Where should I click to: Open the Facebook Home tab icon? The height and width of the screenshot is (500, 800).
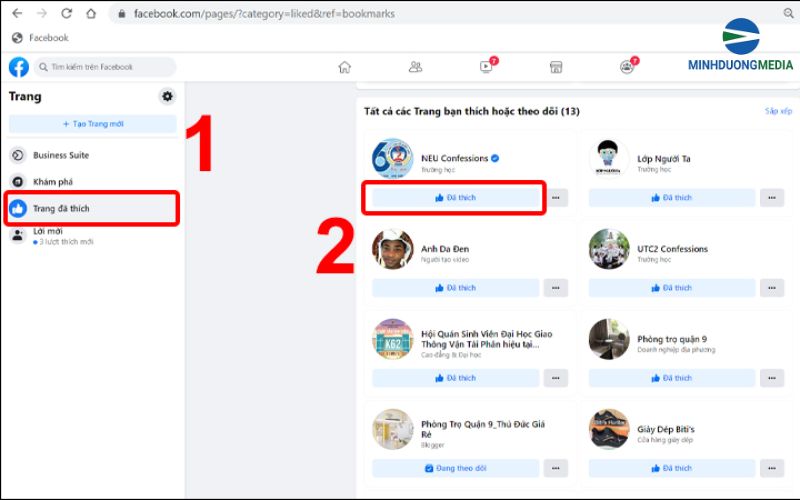[x=344, y=67]
